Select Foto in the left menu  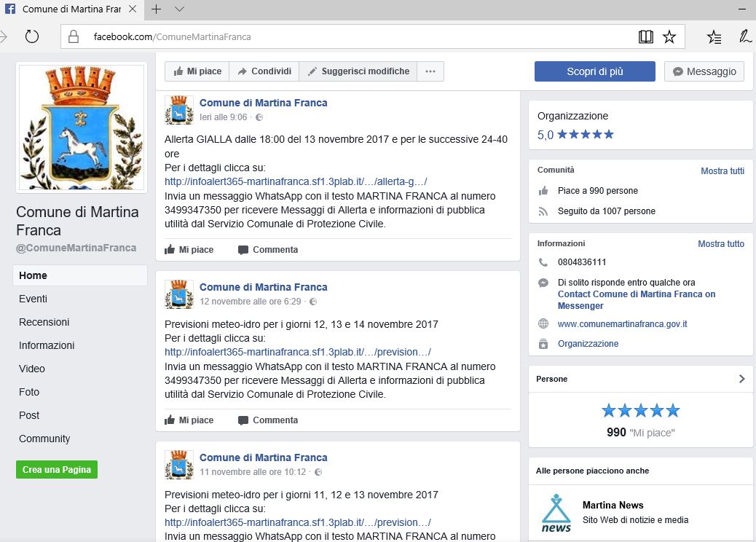coord(29,392)
